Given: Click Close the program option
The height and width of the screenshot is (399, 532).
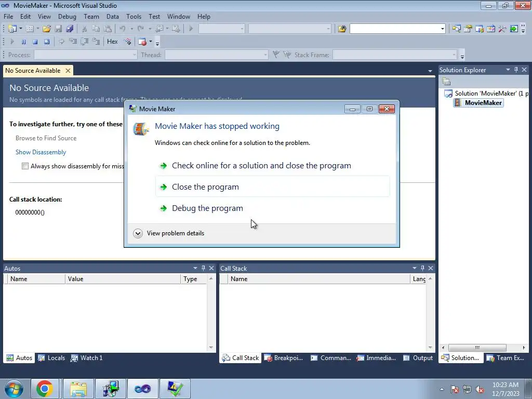Looking at the screenshot, I should 272,187.
